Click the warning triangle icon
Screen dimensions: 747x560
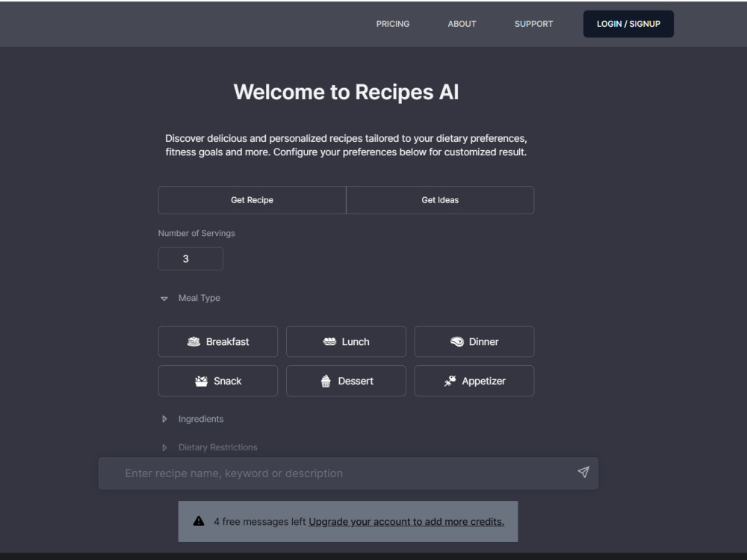[199, 521]
